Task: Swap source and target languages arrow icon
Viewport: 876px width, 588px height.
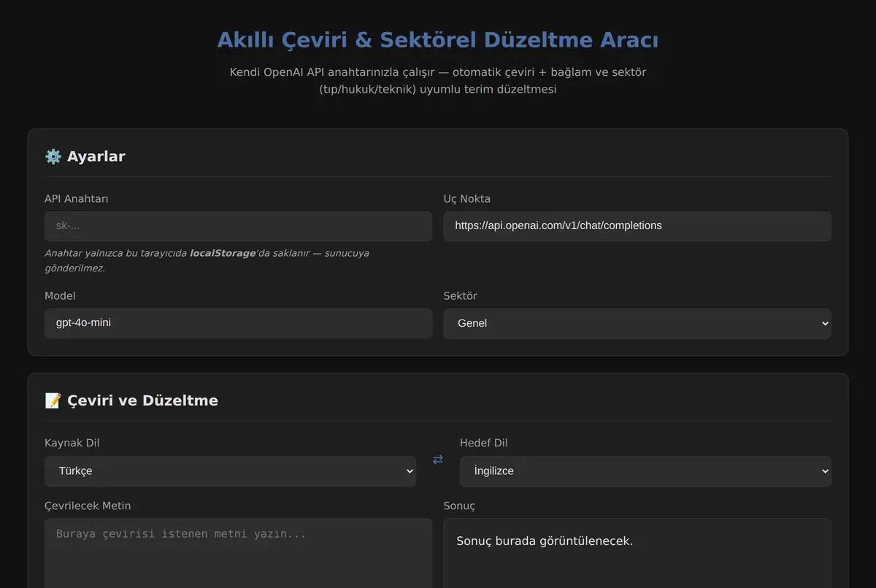Action: [438, 460]
